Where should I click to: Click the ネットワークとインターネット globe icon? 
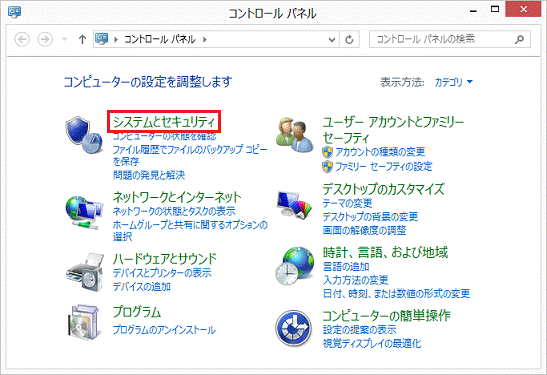[84, 212]
